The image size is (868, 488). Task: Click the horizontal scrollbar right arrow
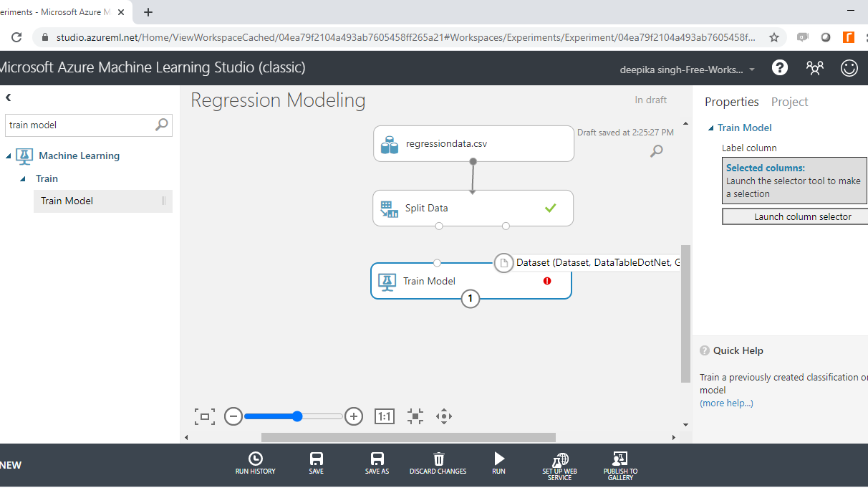coord(673,437)
